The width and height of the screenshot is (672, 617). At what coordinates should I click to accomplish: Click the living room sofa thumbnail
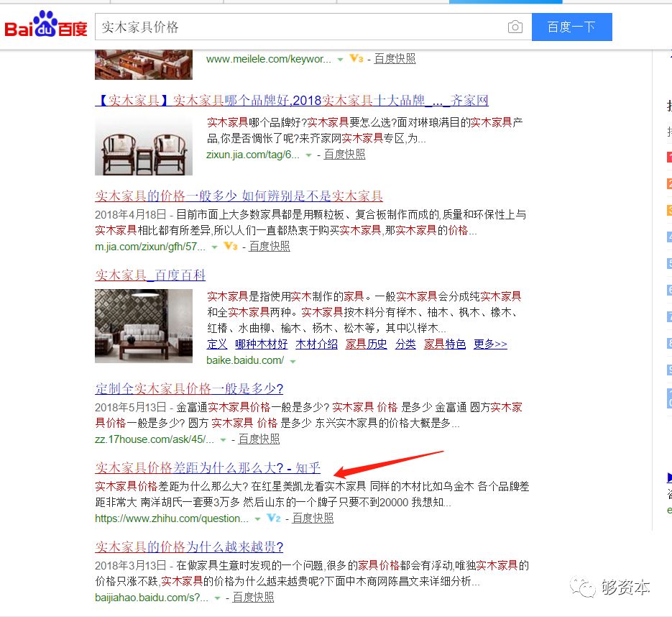point(144,326)
